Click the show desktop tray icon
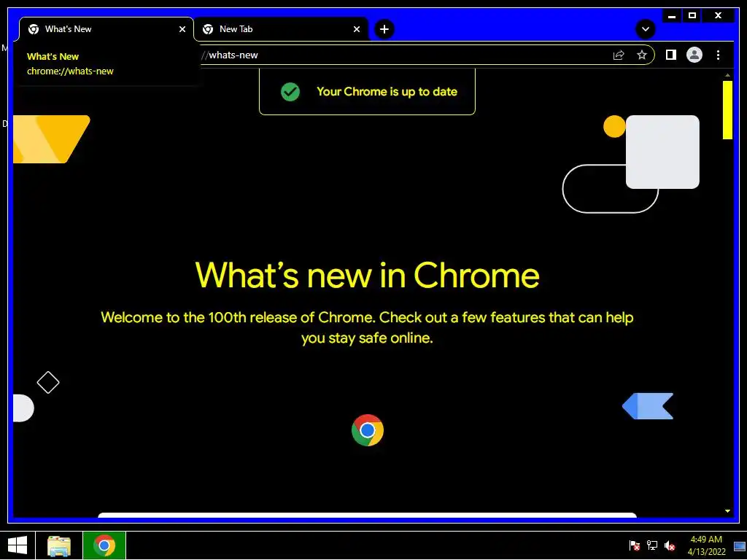The width and height of the screenshot is (747, 560). coord(740,545)
